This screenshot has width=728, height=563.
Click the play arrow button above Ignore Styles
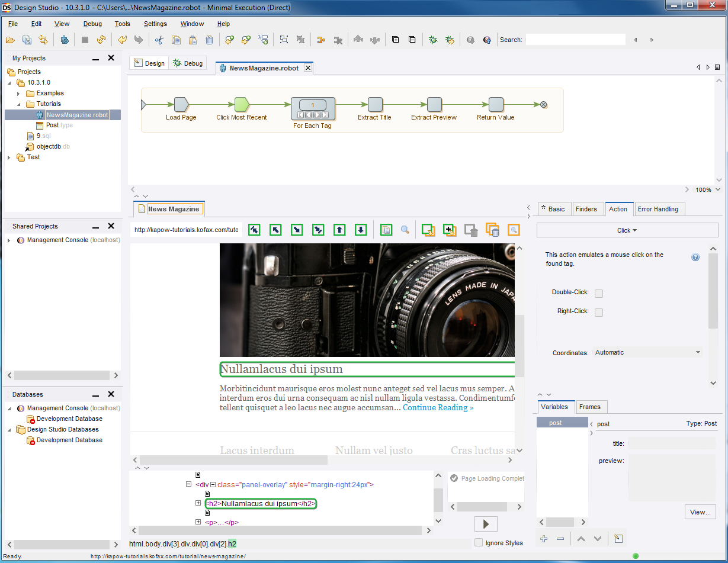point(486,524)
